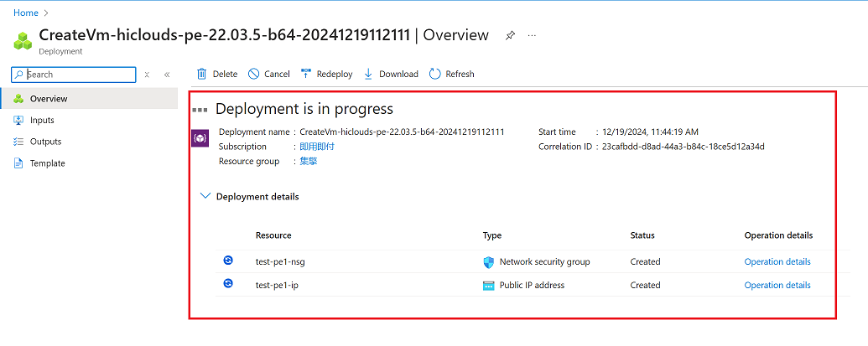Click the Redeploy toolbar button
This screenshot has width=868, height=346.
(326, 74)
